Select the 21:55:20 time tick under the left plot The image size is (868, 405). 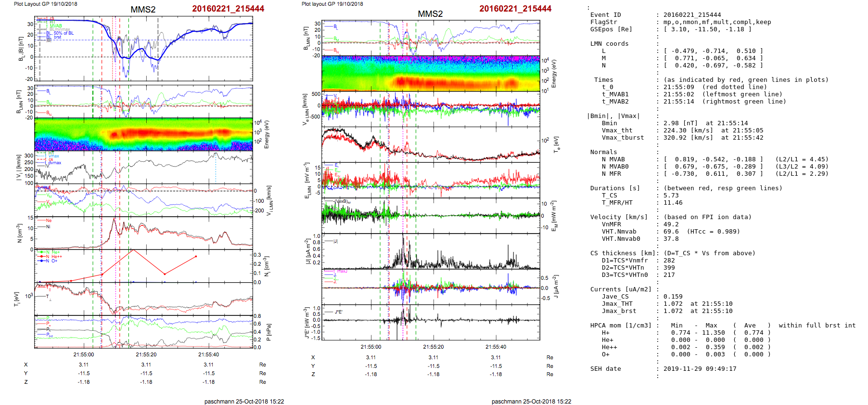[146, 354]
